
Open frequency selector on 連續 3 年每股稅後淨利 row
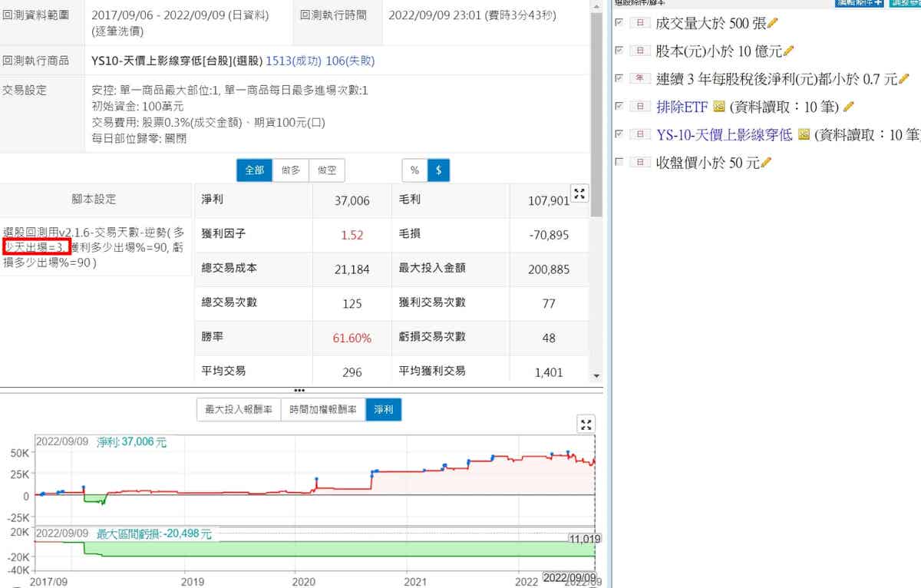[639, 79]
